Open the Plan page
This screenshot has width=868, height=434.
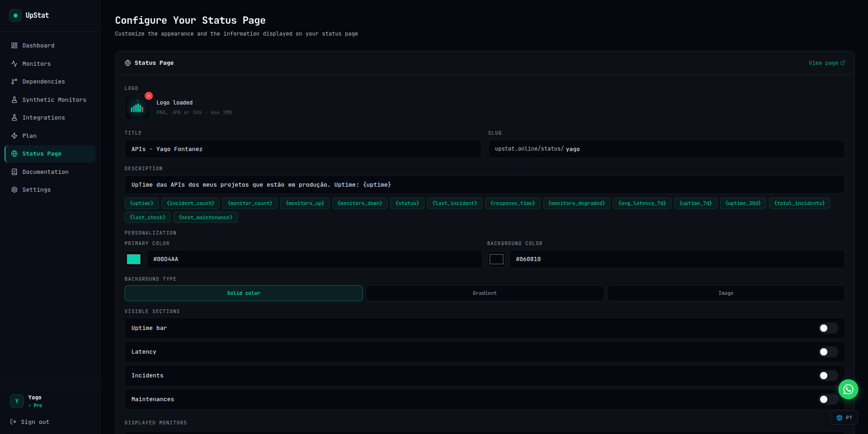[50, 136]
